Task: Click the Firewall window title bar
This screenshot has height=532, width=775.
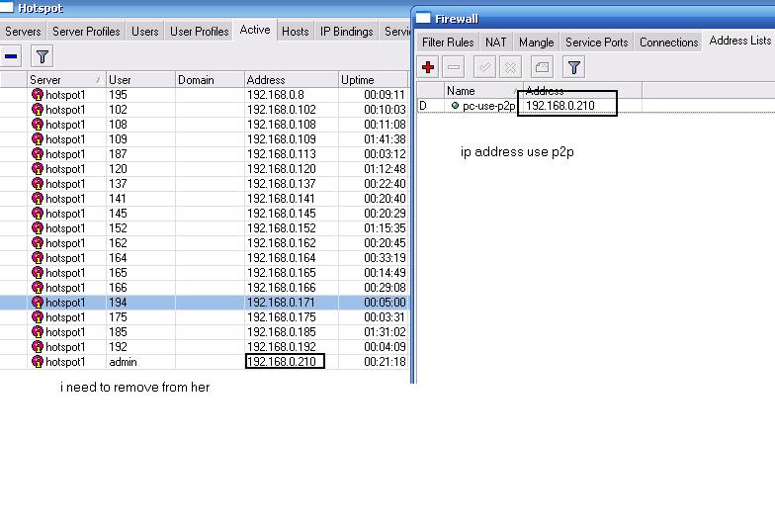Action: point(595,18)
